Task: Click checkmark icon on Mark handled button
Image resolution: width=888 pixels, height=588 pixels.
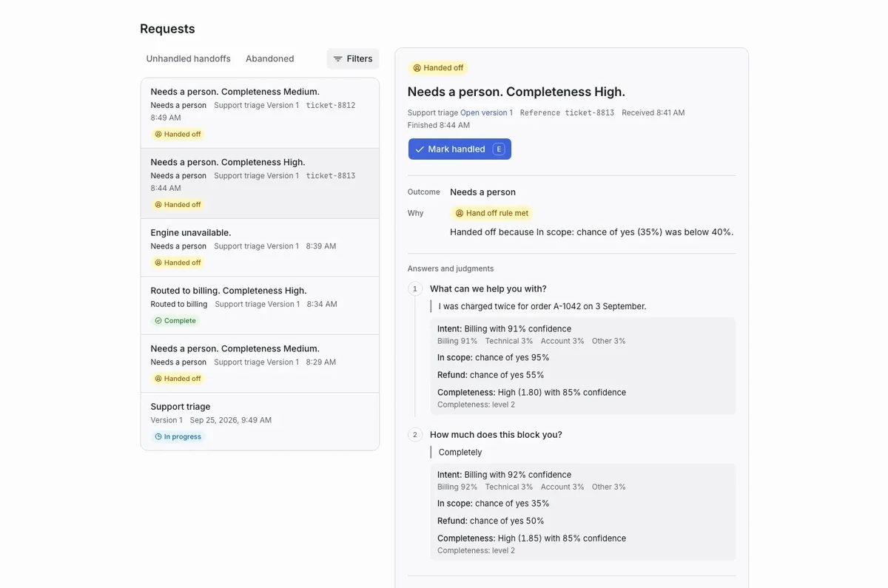Action: coord(420,149)
